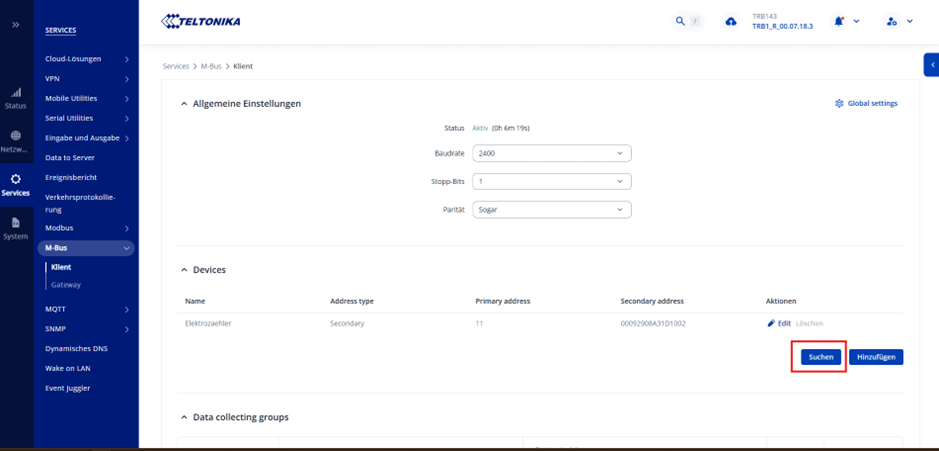Click the pencil Edit icon for Elektrozaehler
The height and width of the screenshot is (451, 939).
[x=771, y=323]
